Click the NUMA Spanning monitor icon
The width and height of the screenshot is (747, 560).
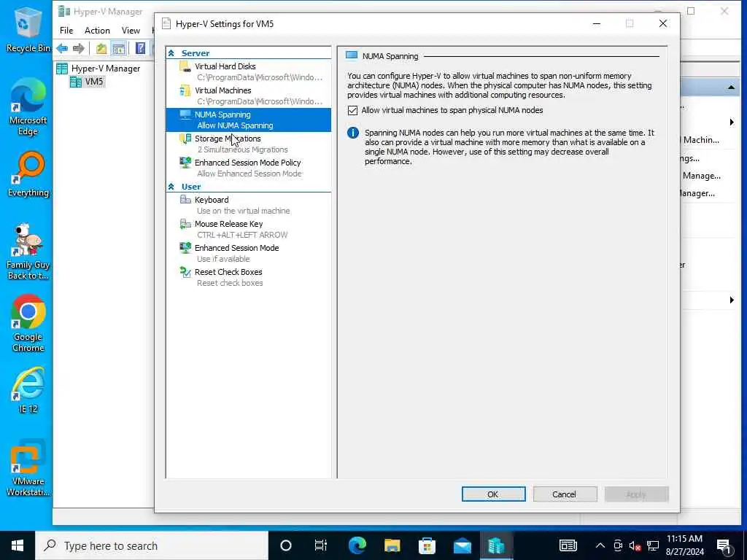185,114
